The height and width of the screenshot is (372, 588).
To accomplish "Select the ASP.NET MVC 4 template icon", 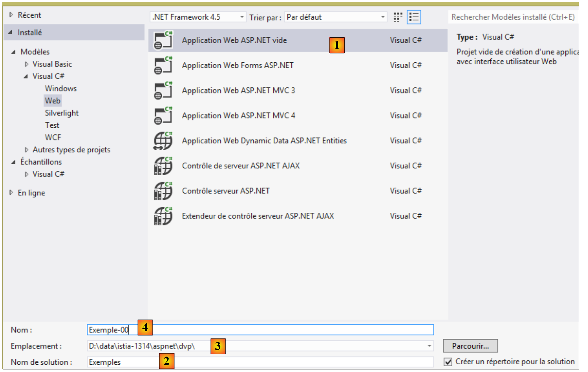I will point(163,115).
